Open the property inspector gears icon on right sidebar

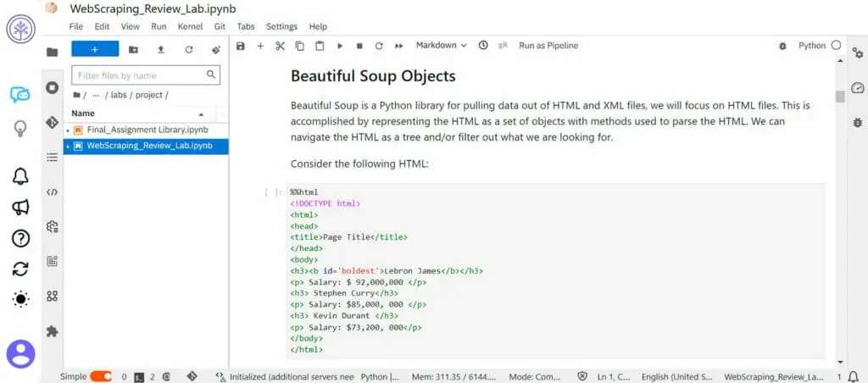858,53
